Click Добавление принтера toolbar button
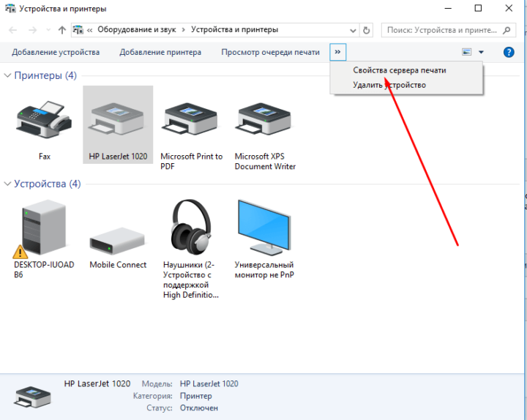 [x=160, y=53]
